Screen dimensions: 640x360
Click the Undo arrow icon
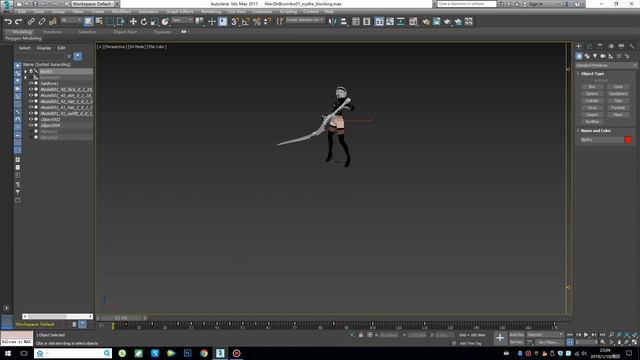8,22
